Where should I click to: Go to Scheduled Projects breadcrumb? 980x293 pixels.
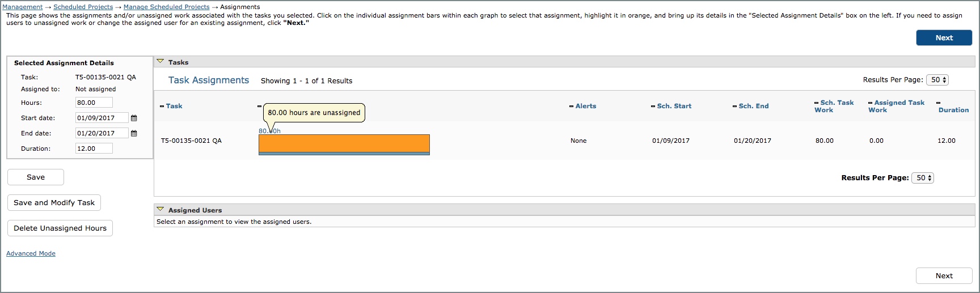[83, 7]
